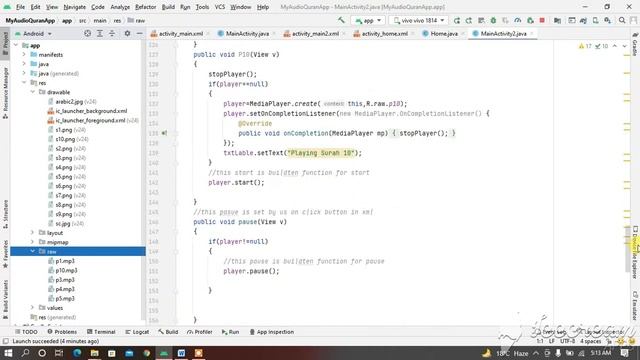Click the red Stop button in toolbar
Viewport: 640px width, 360px height.
coord(542,20)
